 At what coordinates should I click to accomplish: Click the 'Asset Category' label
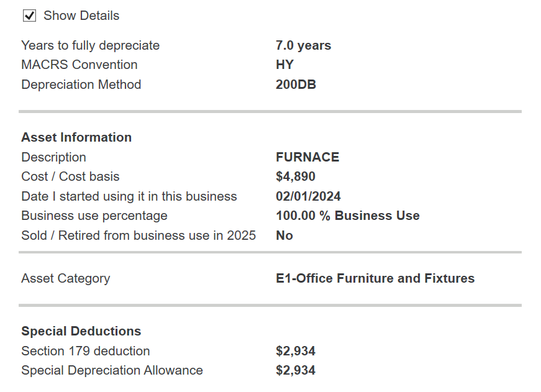(66, 278)
